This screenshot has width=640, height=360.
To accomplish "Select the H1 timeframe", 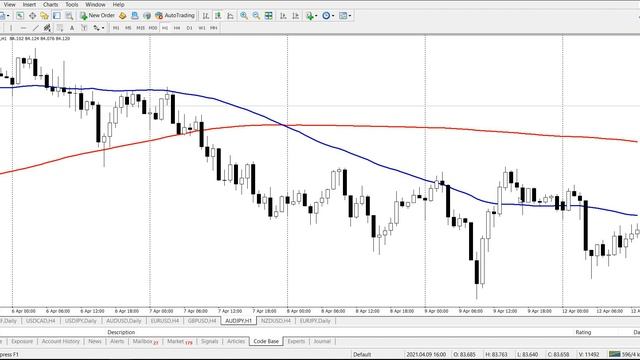I will 165,28.
